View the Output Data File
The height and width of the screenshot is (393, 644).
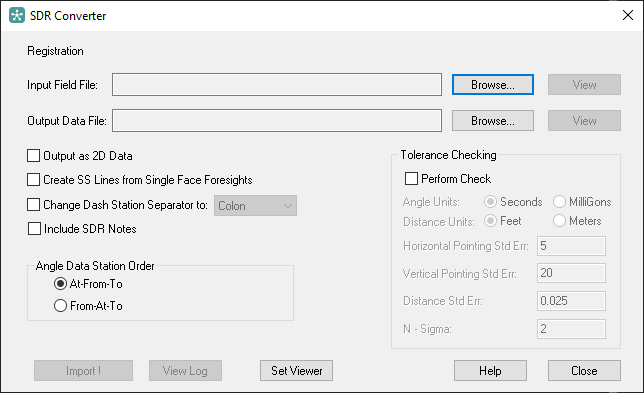(x=584, y=120)
